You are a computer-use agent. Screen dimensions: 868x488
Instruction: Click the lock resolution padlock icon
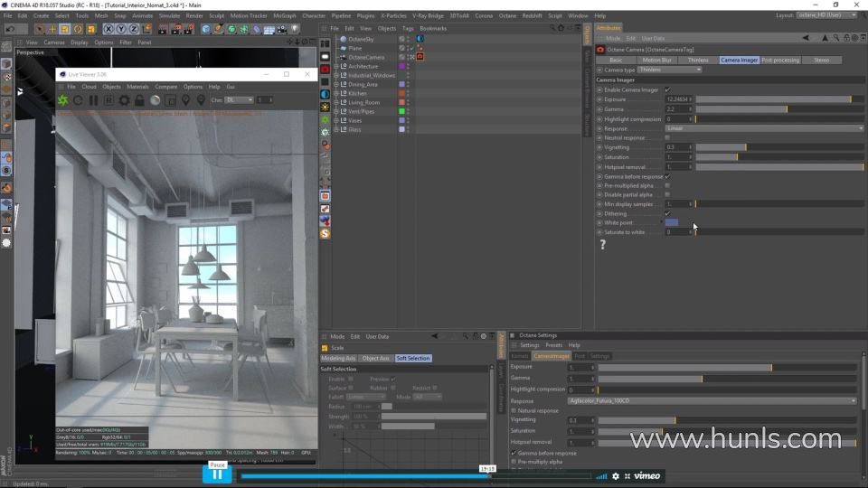tap(140, 100)
